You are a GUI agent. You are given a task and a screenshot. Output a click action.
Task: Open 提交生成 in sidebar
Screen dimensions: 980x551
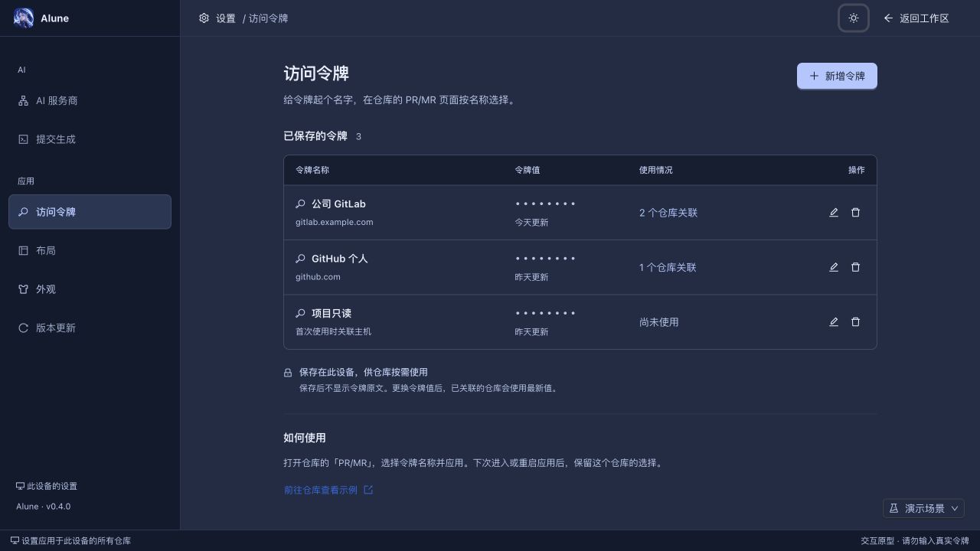click(x=90, y=139)
